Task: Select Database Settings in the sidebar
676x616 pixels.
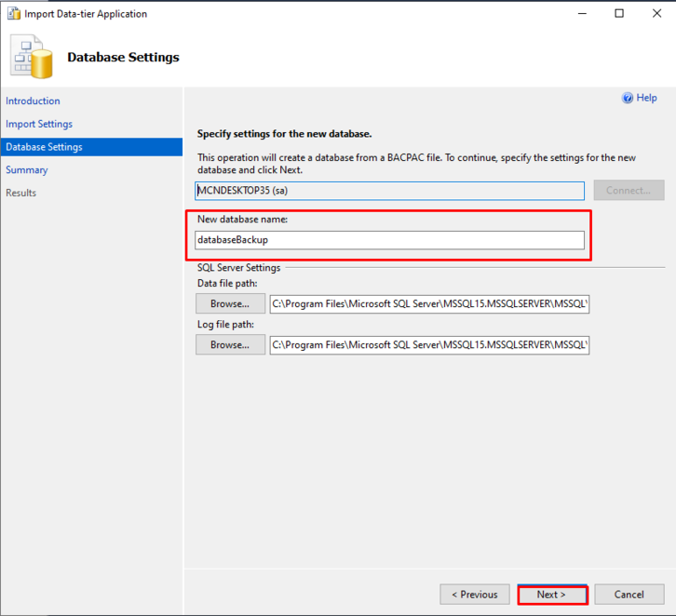Action: [44, 147]
